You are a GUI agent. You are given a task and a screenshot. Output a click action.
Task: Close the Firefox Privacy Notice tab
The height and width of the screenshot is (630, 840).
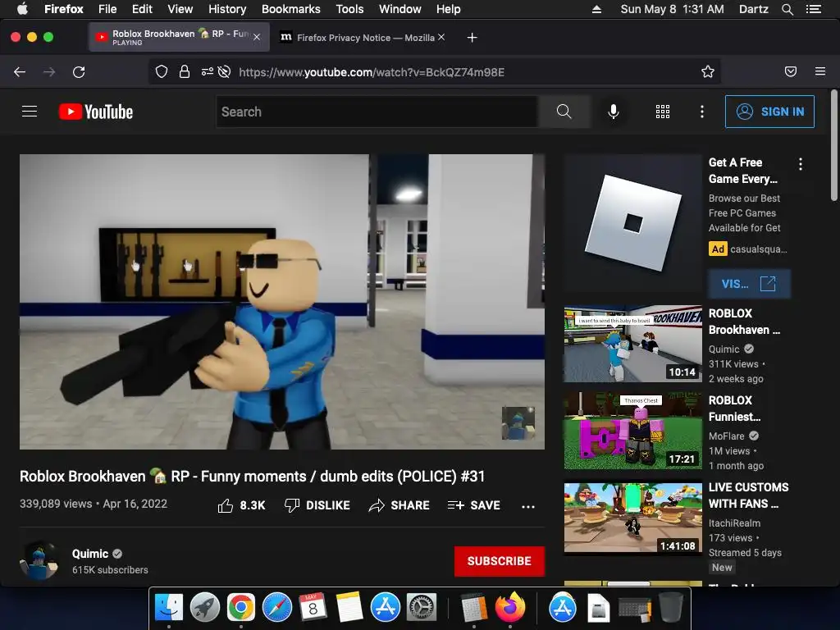pyautogui.click(x=441, y=37)
